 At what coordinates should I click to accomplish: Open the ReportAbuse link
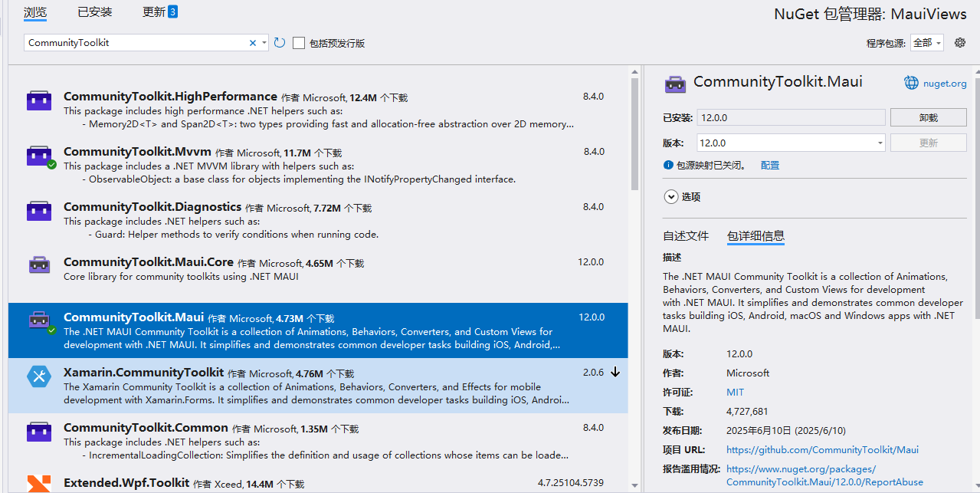(824, 475)
